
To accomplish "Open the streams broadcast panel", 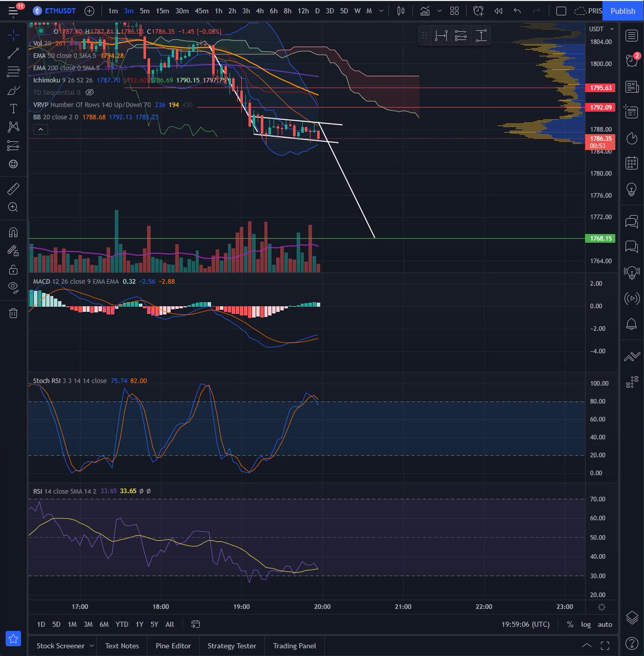I will 631,298.
